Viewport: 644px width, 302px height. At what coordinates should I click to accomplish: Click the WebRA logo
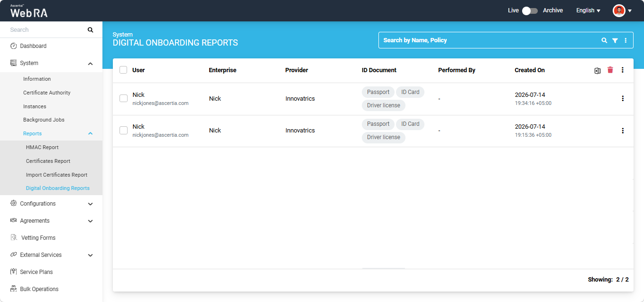tap(29, 10)
